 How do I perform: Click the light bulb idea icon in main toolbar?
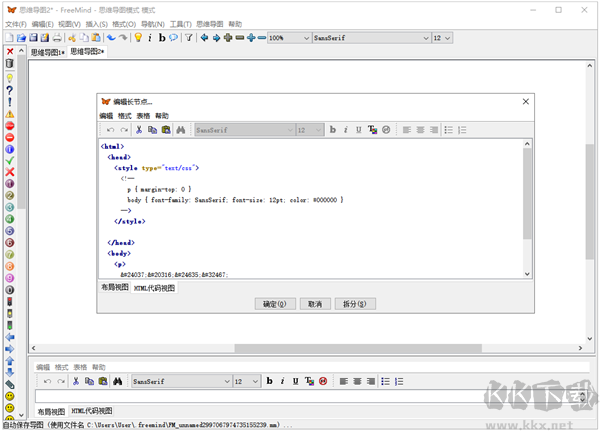(138, 37)
